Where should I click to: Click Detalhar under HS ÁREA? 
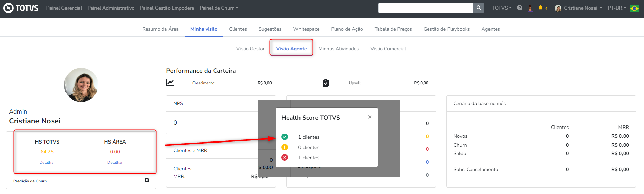(x=115, y=162)
